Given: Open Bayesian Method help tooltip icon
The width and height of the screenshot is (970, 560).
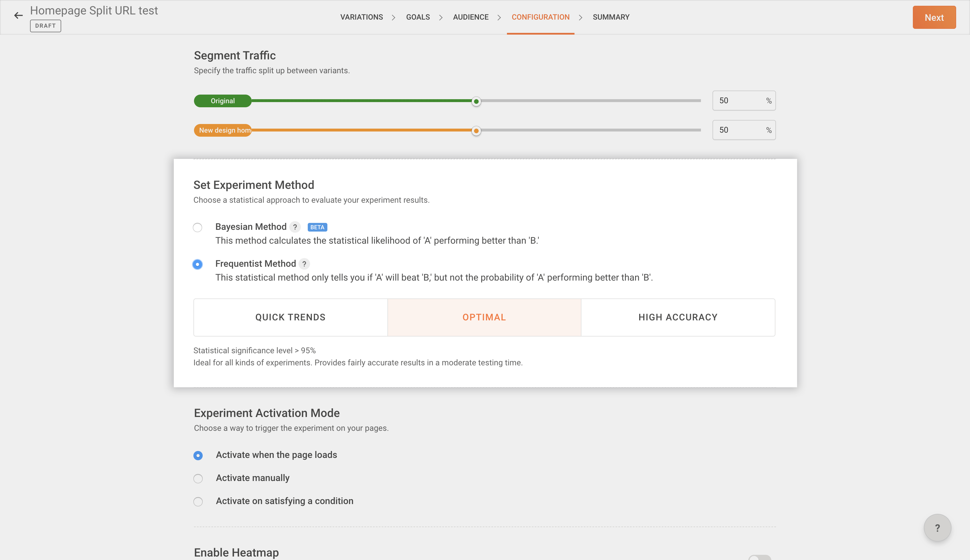Looking at the screenshot, I should tap(295, 227).
